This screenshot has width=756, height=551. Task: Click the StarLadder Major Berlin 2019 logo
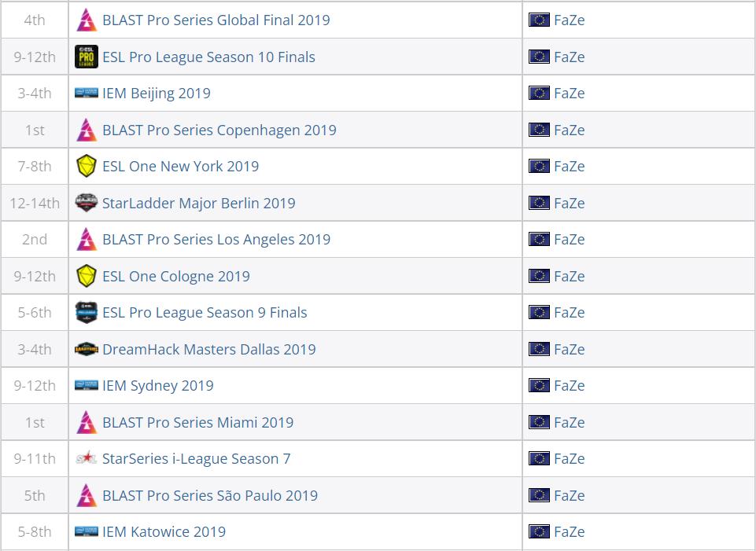(x=87, y=202)
